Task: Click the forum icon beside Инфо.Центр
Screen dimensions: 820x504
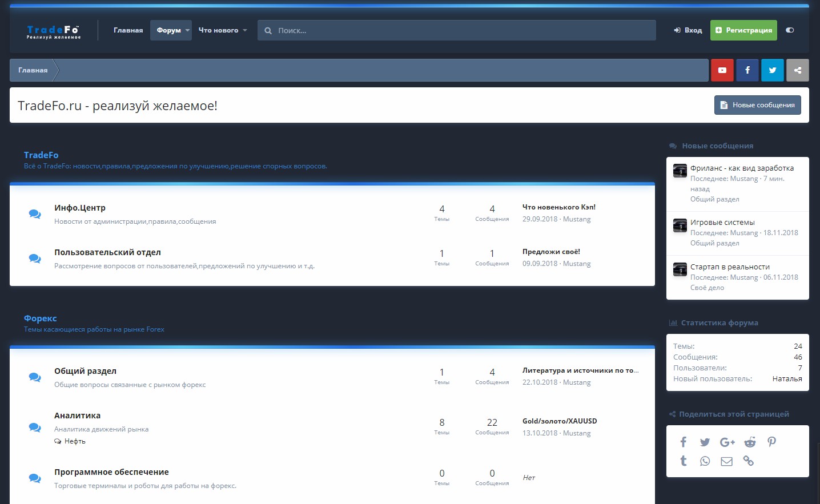Action: coord(35,214)
